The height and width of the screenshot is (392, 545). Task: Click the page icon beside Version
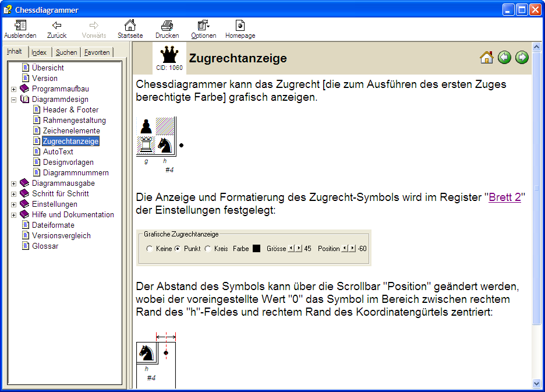26,77
